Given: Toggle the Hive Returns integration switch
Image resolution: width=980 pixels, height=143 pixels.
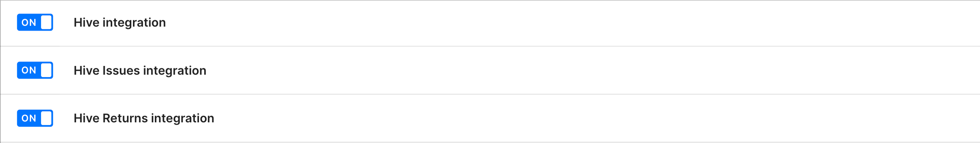Looking at the screenshot, I should click(35, 118).
